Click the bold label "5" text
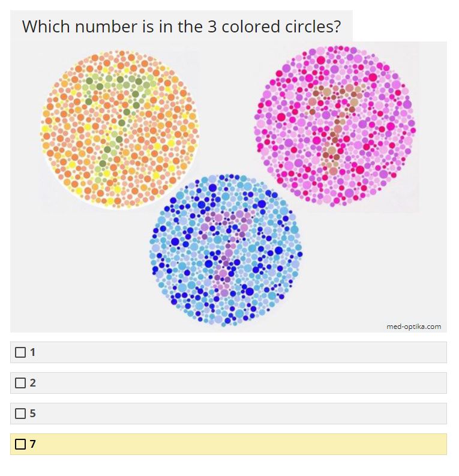459x476 pixels. 33,414
